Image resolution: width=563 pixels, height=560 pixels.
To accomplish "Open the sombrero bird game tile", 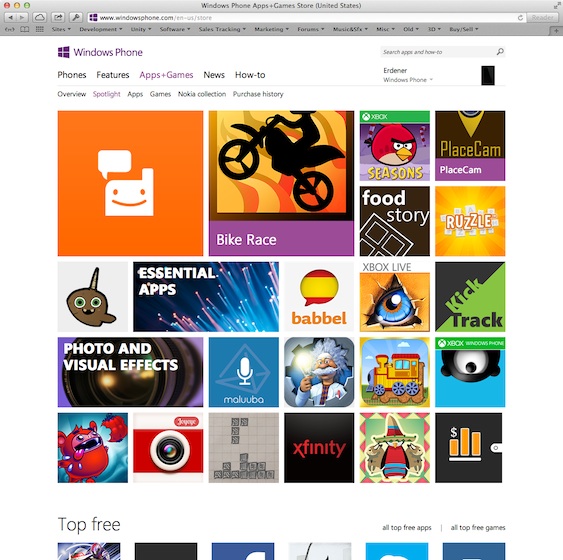I will pyautogui.click(x=395, y=448).
